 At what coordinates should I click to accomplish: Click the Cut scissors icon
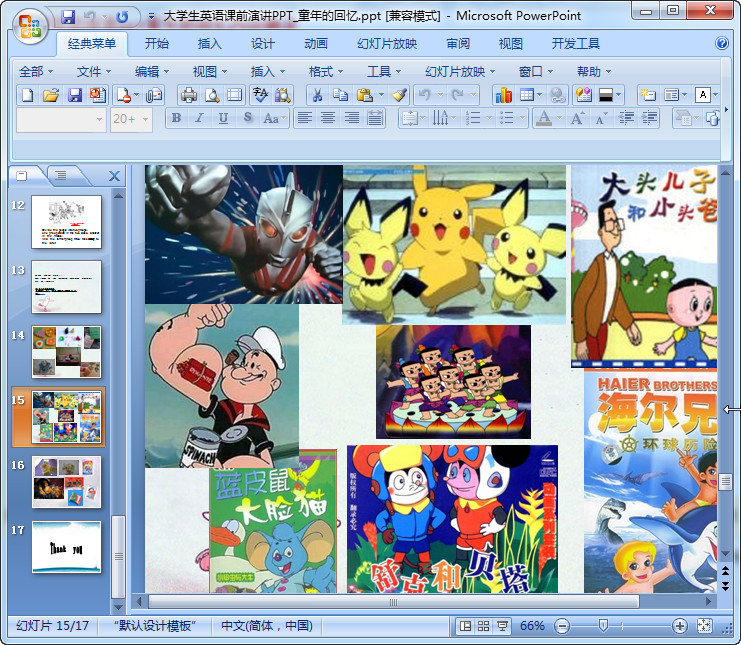(x=316, y=95)
